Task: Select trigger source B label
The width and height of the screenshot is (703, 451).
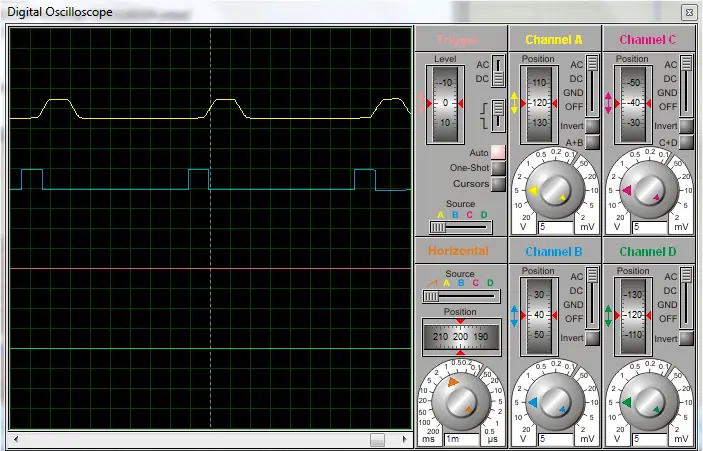Action: coord(455,215)
